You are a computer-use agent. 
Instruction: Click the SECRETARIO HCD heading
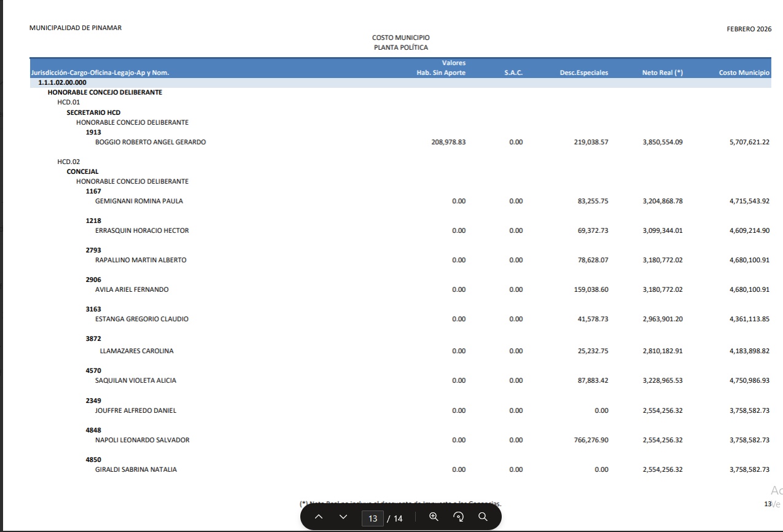[x=93, y=113]
